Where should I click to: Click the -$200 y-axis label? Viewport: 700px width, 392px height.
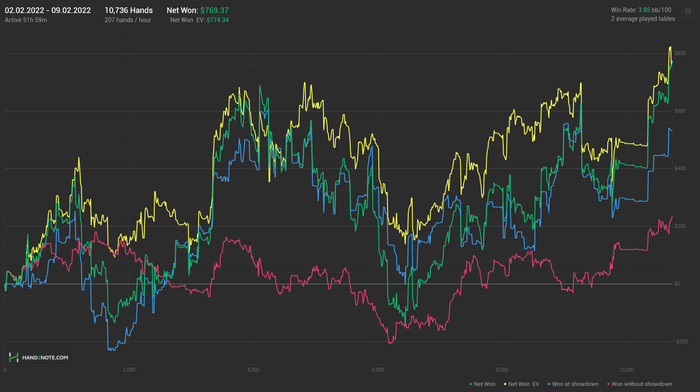(681, 342)
